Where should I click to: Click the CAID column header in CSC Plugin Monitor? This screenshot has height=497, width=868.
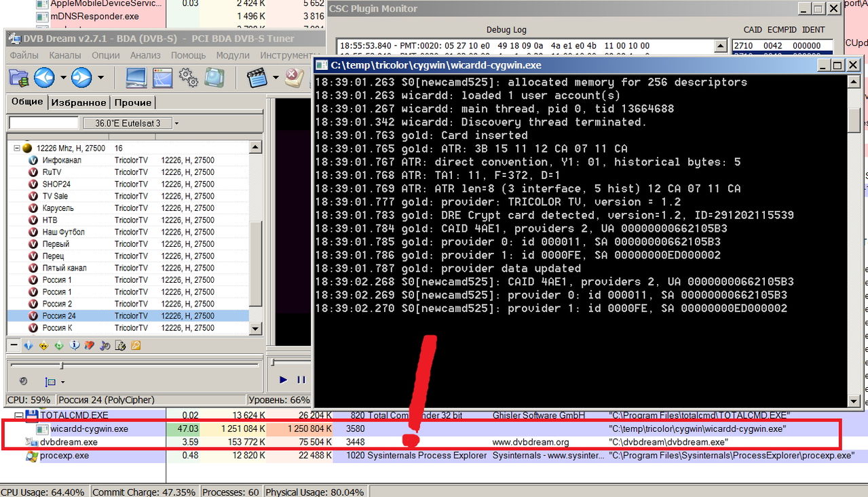(x=753, y=30)
